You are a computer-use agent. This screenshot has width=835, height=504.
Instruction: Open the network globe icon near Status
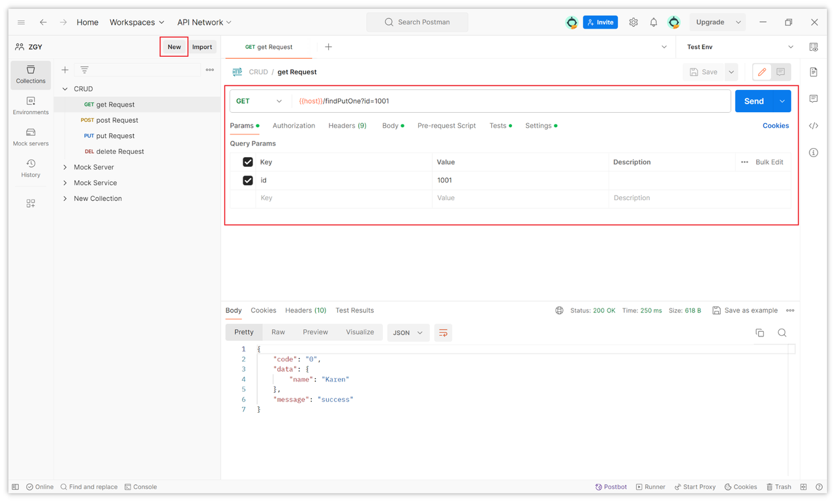tap(559, 310)
